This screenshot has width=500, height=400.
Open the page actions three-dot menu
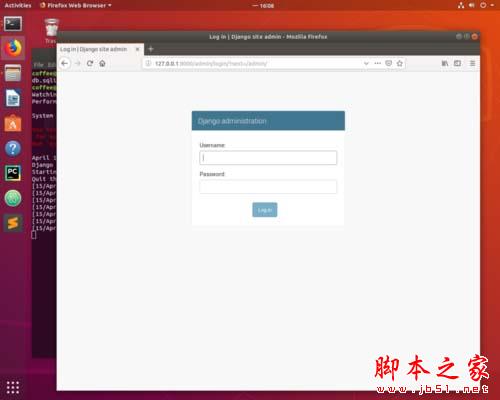(378, 63)
